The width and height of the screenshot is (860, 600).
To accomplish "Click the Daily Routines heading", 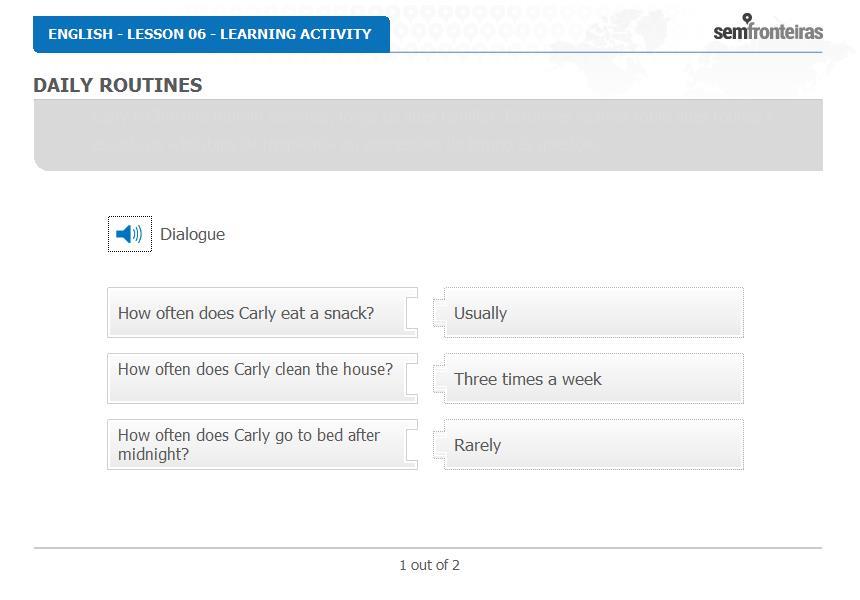I will [x=118, y=86].
